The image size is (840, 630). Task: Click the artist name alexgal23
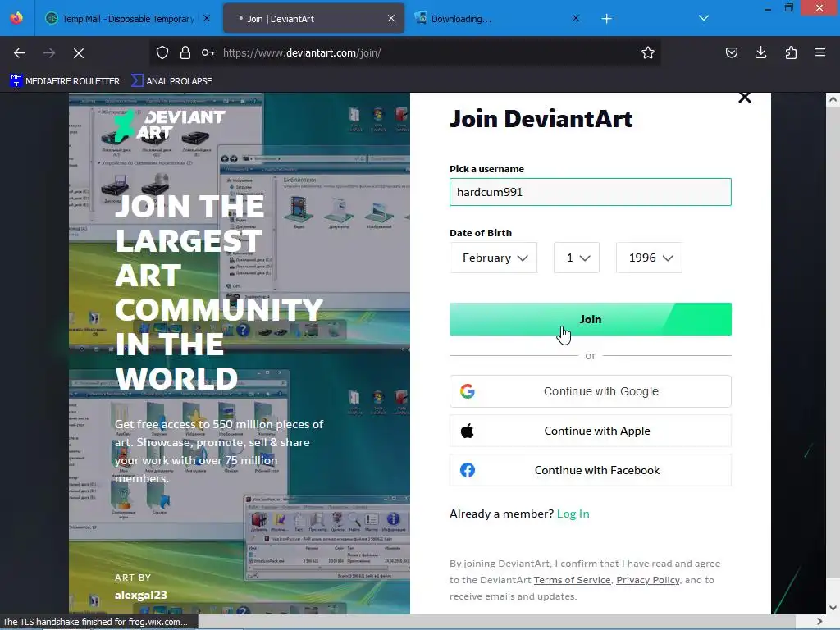click(x=141, y=595)
